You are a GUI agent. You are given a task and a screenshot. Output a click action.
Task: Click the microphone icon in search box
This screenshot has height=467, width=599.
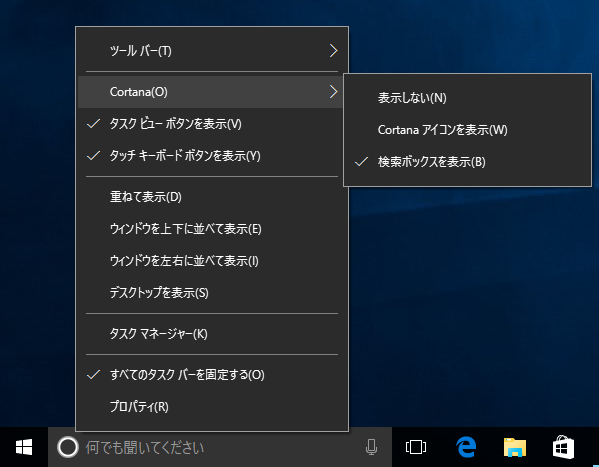371,447
